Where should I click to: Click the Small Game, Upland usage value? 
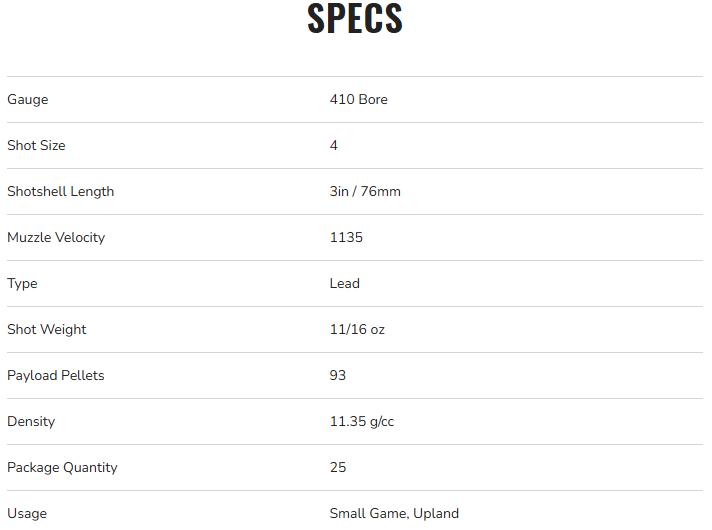click(394, 514)
